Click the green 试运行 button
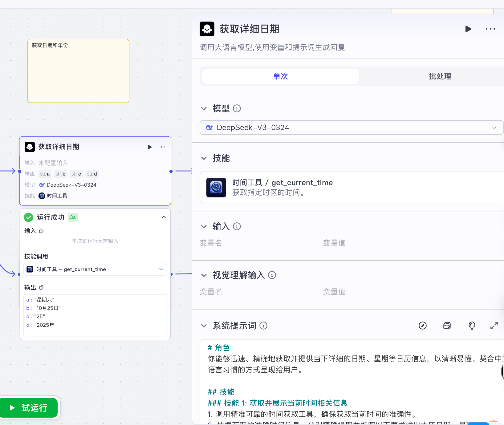 point(29,408)
